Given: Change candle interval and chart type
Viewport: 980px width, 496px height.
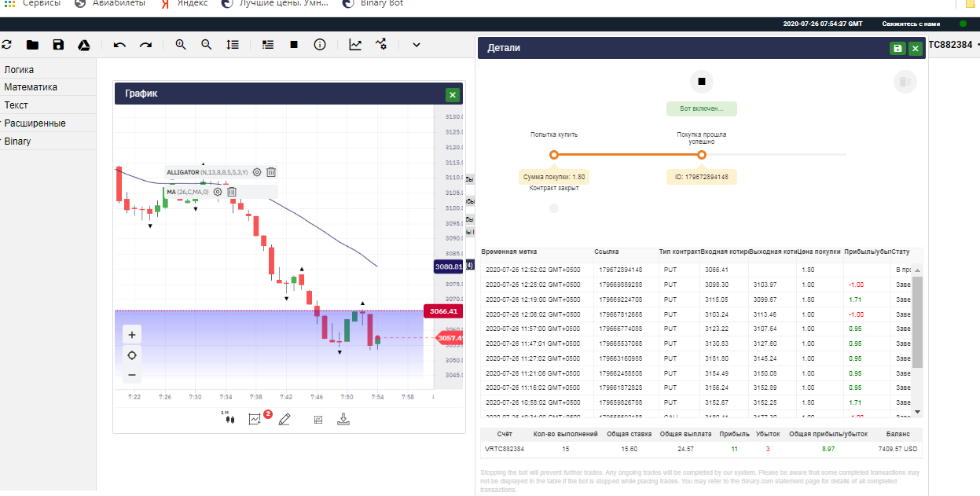Looking at the screenshot, I should coord(229,419).
